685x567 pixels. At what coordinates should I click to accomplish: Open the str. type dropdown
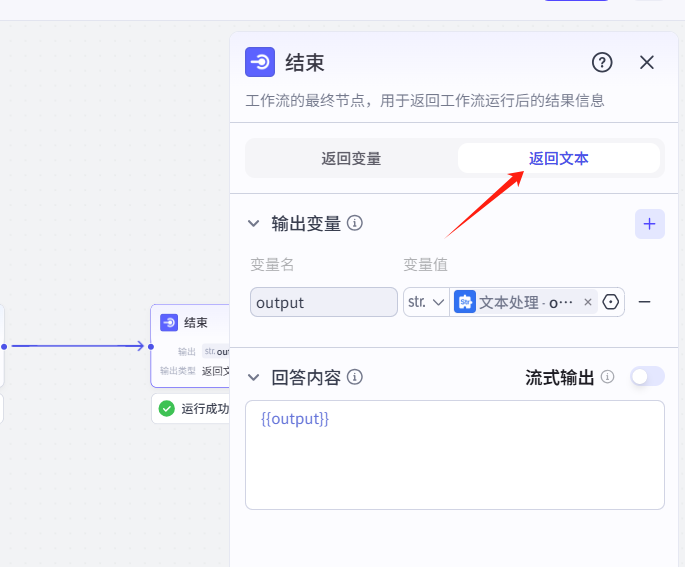pyautogui.click(x=426, y=302)
